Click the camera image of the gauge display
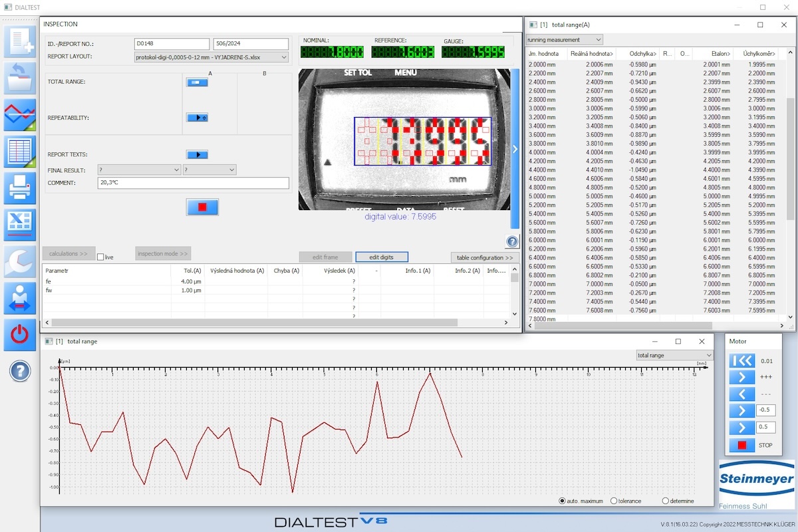The image size is (798, 532). (404, 140)
